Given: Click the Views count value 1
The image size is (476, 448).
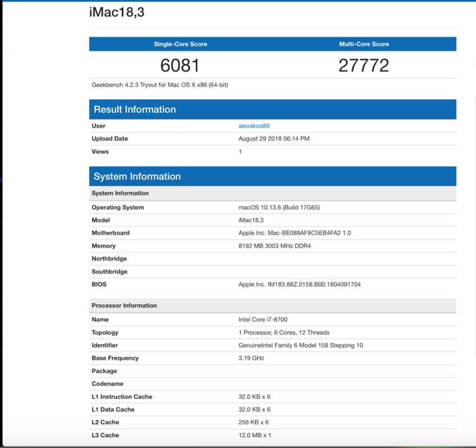Looking at the screenshot, I should coord(240,152).
